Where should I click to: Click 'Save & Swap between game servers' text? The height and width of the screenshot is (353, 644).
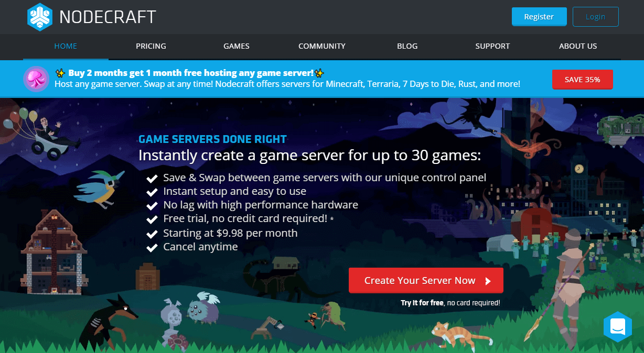[x=325, y=178]
